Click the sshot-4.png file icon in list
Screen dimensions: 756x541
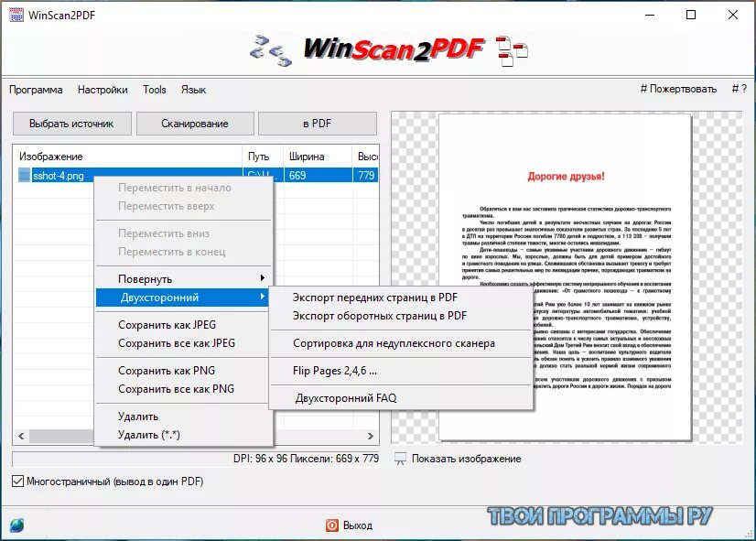pyautogui.click(x=24, y=175)
